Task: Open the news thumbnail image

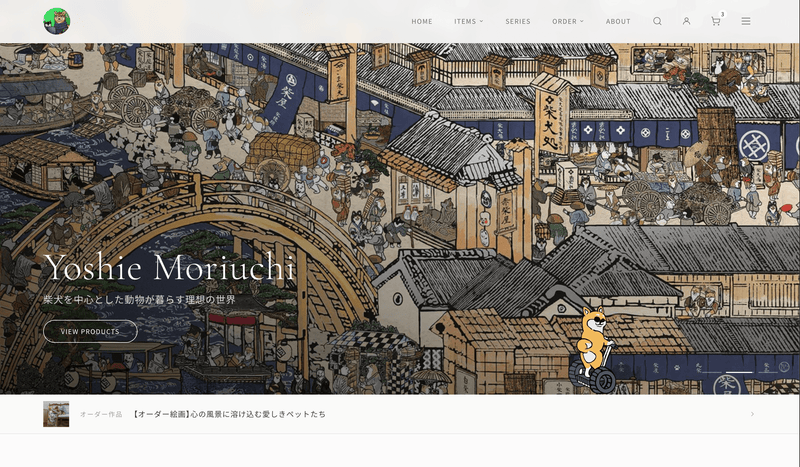Action: coord(56,414)
